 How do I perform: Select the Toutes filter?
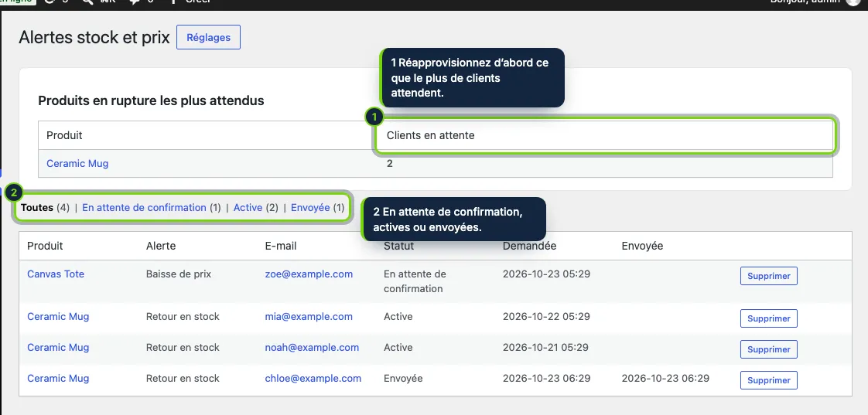click(x=37, y=207)
